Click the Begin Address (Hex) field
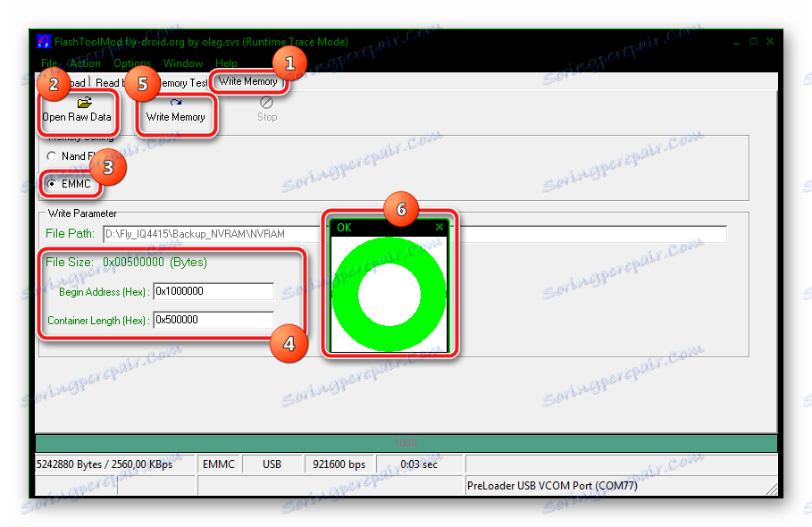 (x=213, y=291)
